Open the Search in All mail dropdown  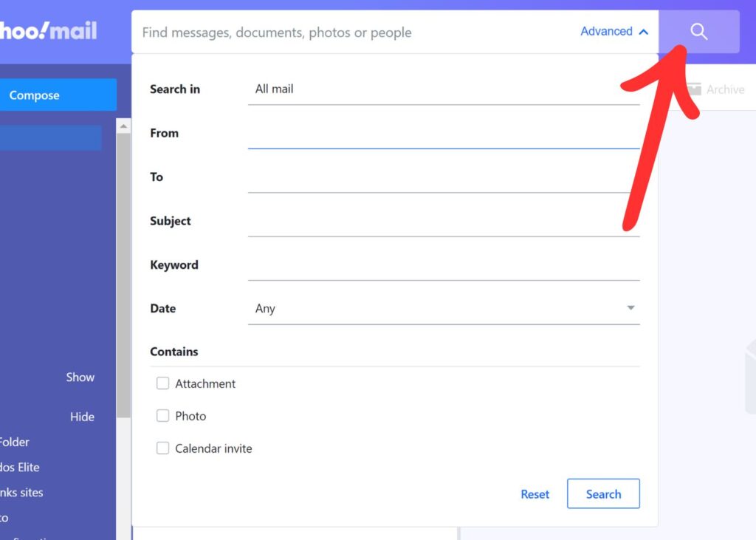tap(444, 89)
